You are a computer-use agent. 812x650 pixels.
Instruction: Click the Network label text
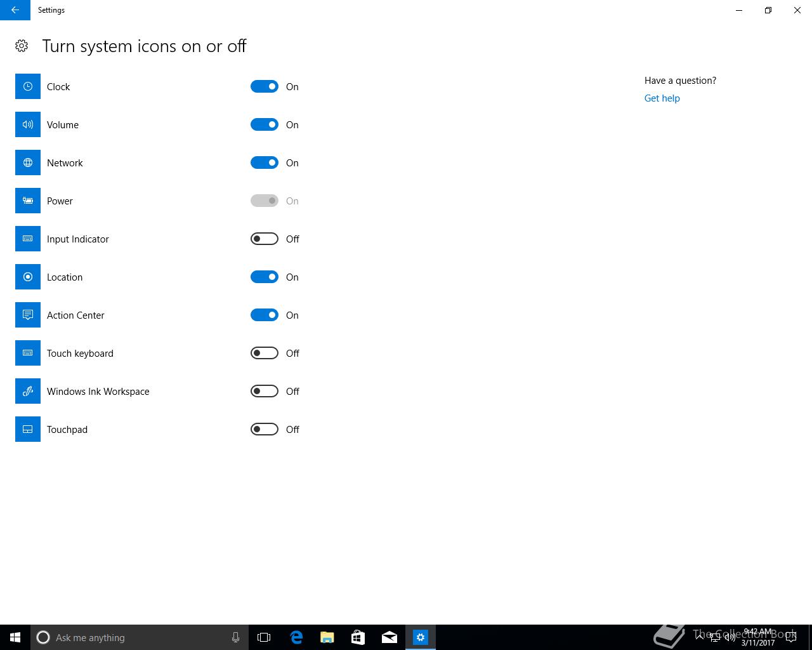(65, 163)
